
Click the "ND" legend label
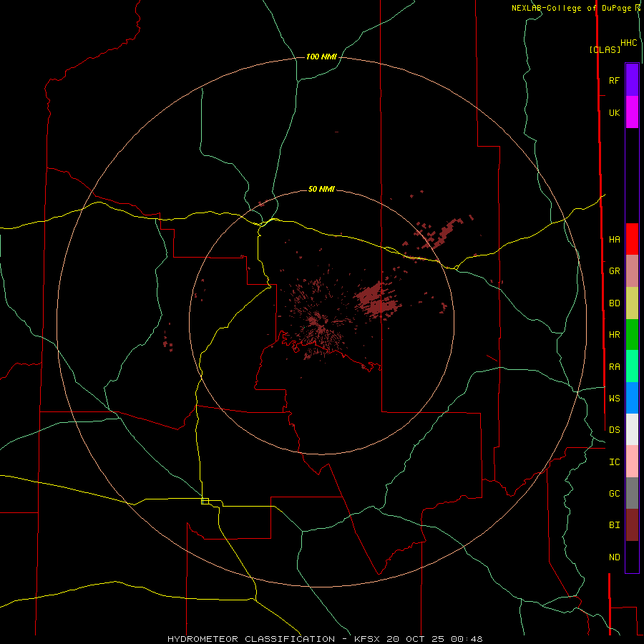[614, 557]
